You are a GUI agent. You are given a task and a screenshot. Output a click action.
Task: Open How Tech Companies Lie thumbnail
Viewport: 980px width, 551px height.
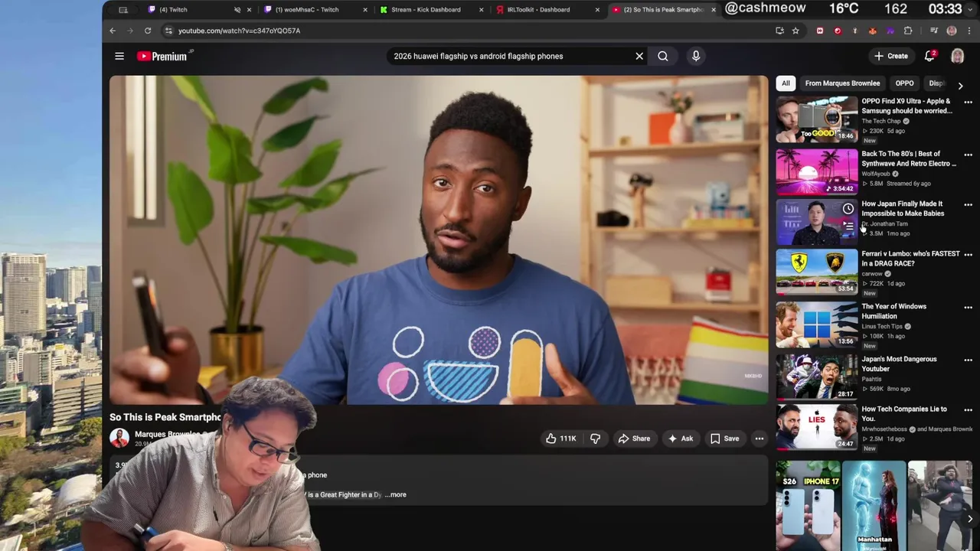tap(817, 427)
